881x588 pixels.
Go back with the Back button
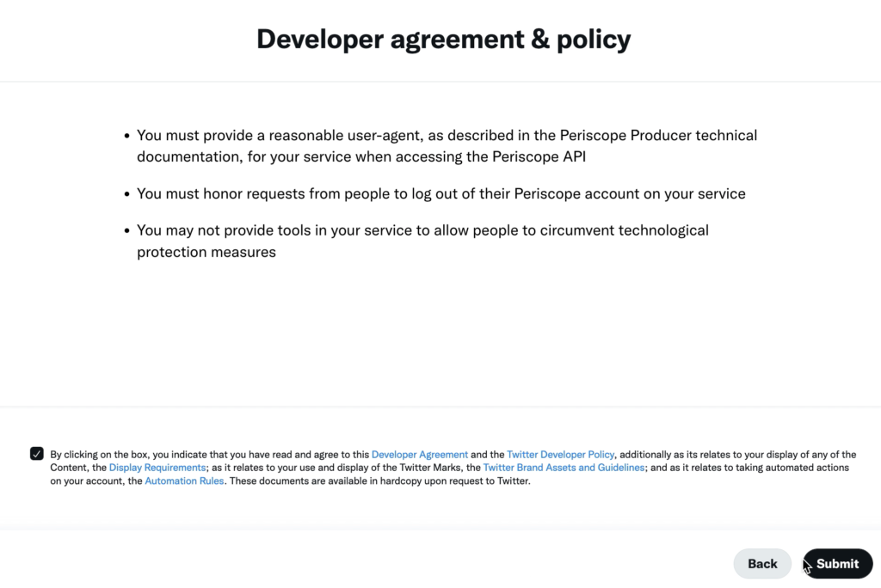tap(762, 563)
